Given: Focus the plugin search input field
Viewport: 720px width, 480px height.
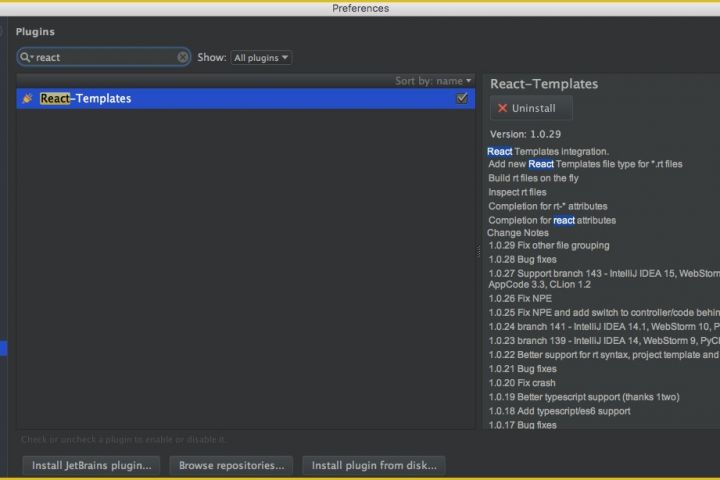Looking at the screenshot, I should pos(104,57).
